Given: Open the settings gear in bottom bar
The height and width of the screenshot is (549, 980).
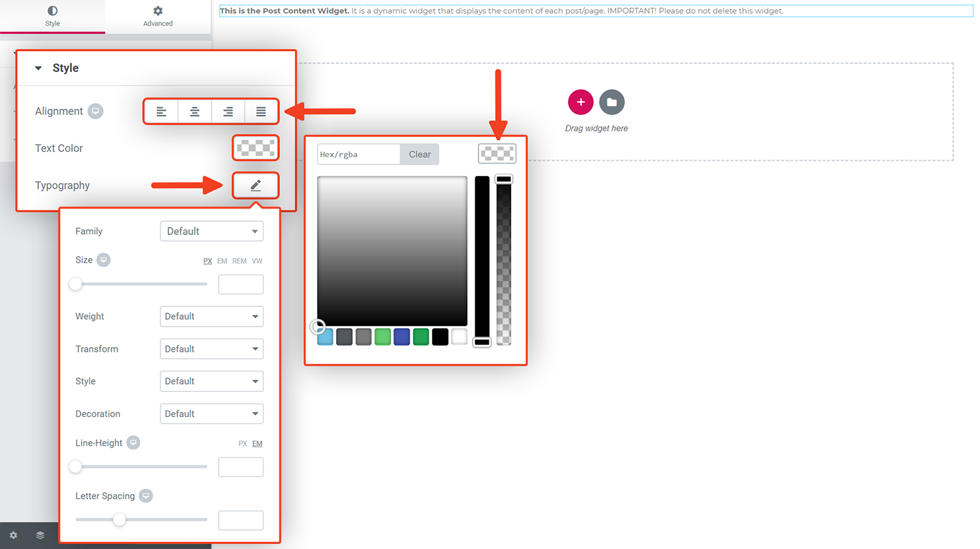Looking at the screenshot, I should [x=13, y=535].
